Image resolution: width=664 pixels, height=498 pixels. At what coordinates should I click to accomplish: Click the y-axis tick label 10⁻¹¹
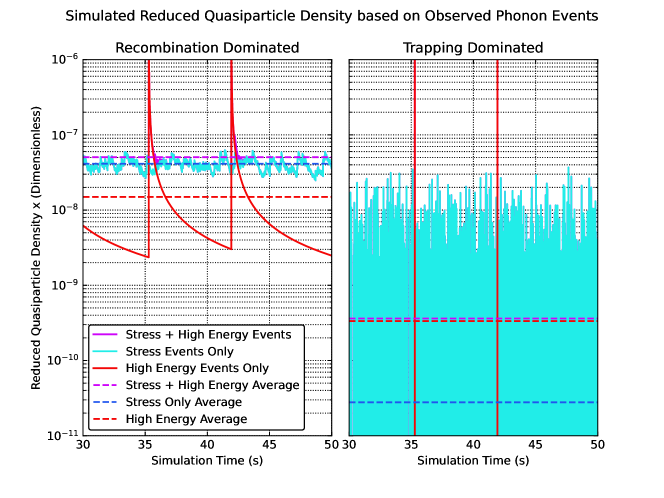63,435
